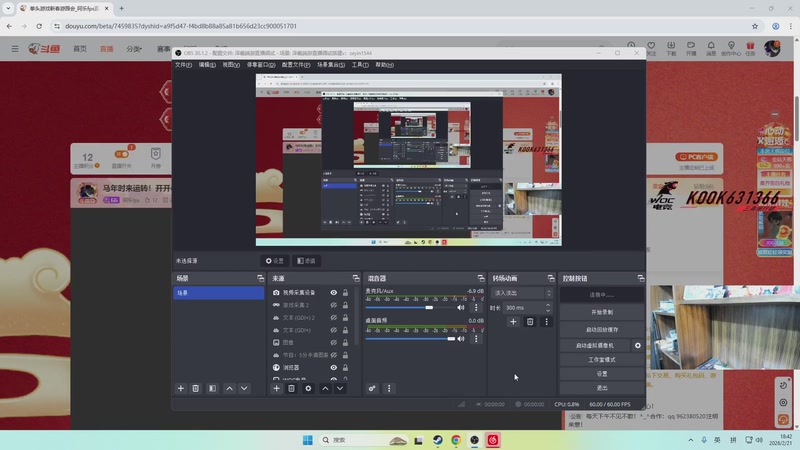
Task: Select the 场景 item in scenes list
Action: 219,293
